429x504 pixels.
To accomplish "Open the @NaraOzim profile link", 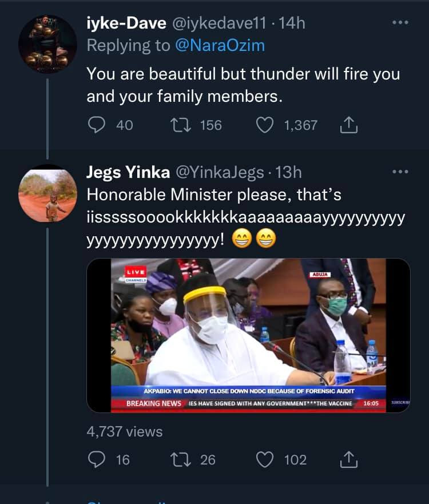I will pos(220,45).
